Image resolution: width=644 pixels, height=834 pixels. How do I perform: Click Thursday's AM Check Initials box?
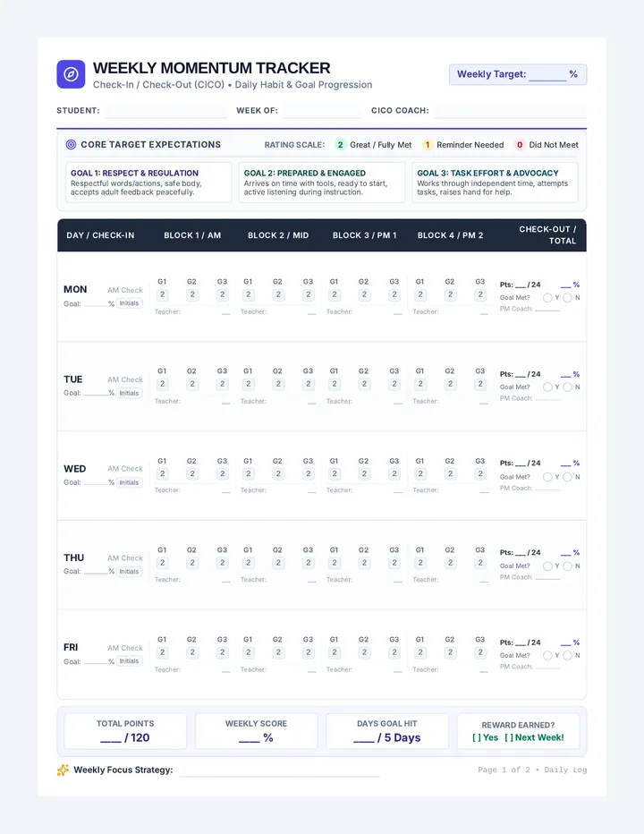129,571
